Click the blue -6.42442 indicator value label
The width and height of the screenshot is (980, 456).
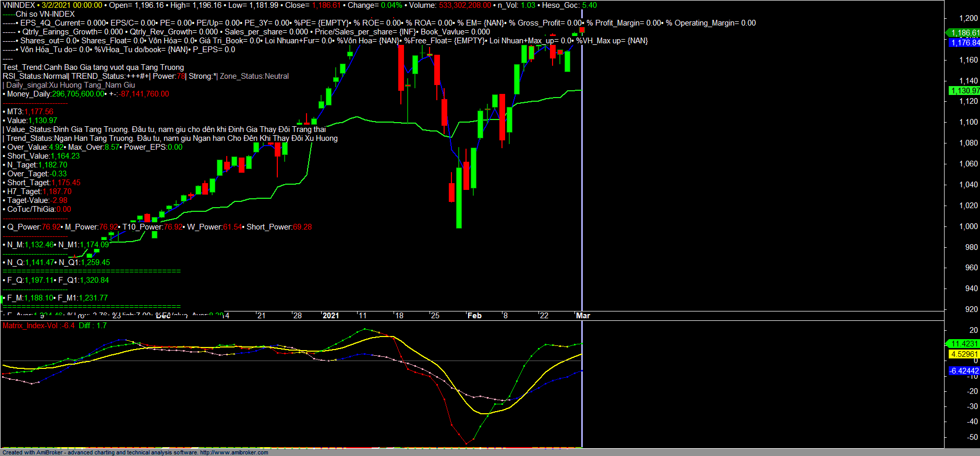(x=964, y=371)
